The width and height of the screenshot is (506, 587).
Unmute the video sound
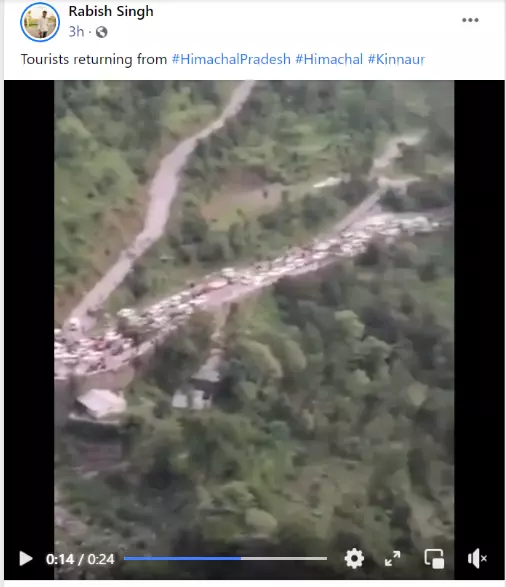477,559
